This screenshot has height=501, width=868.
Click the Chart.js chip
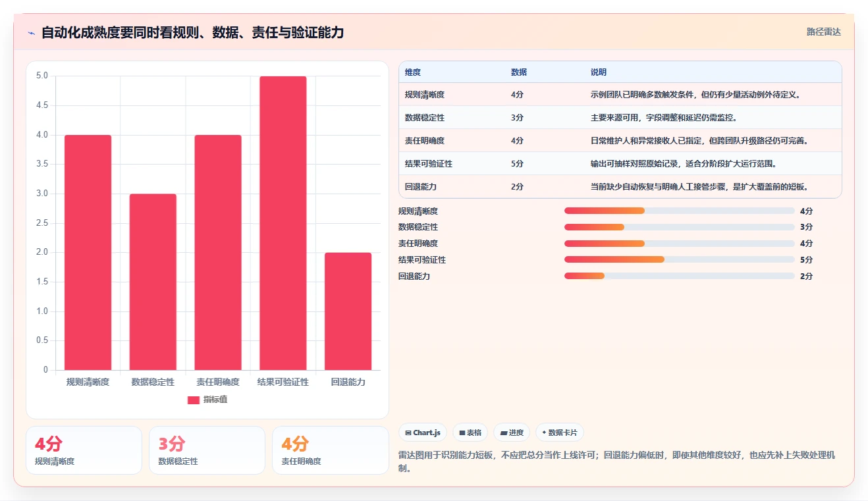click(423, 433)
